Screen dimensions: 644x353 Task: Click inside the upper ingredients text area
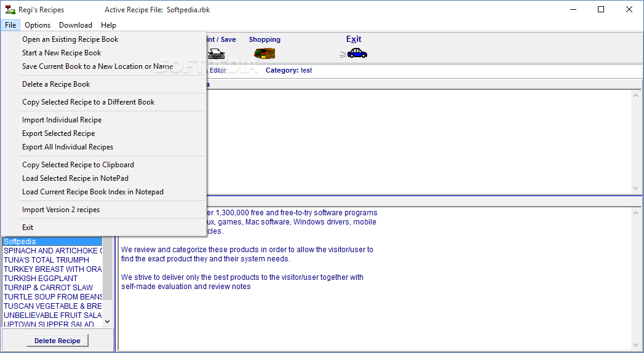419,141
